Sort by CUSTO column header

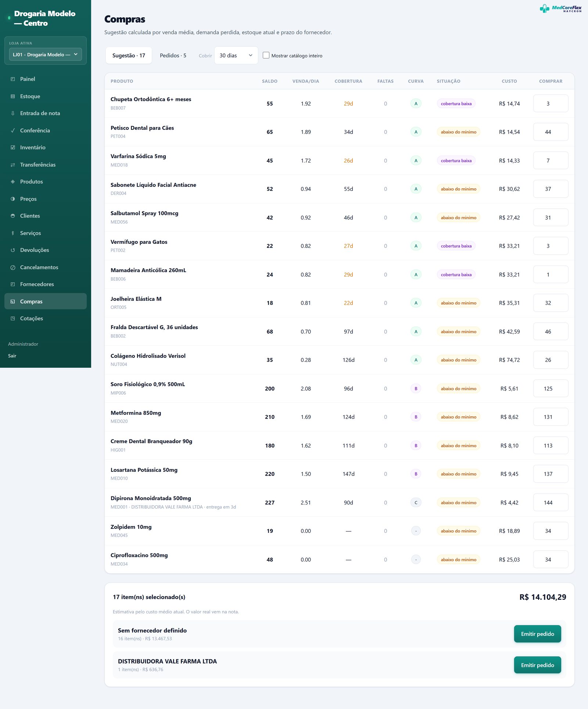(x=509, y=81)
